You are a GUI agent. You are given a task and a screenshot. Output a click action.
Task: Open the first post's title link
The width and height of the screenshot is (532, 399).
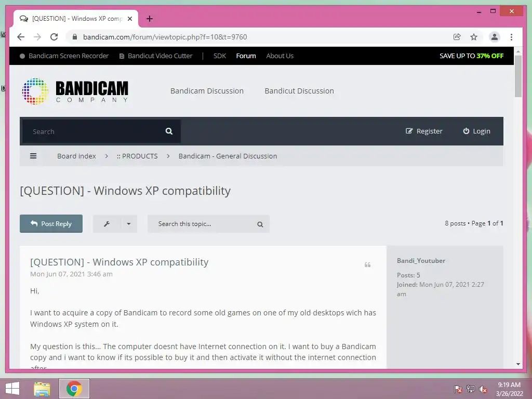point(119,262)
